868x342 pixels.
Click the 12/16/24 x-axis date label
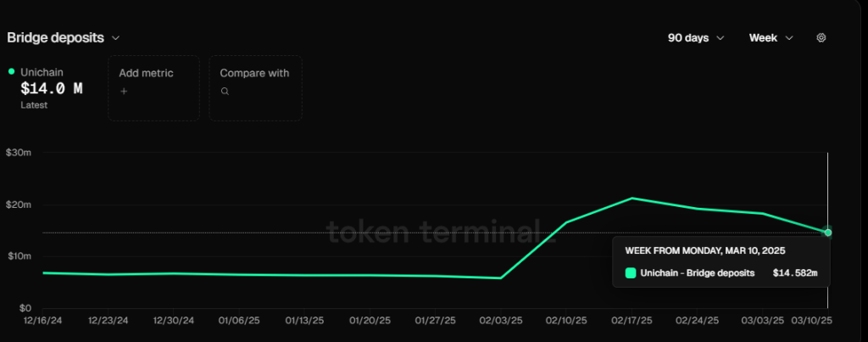pyautogui.click(x=42, y=321)
